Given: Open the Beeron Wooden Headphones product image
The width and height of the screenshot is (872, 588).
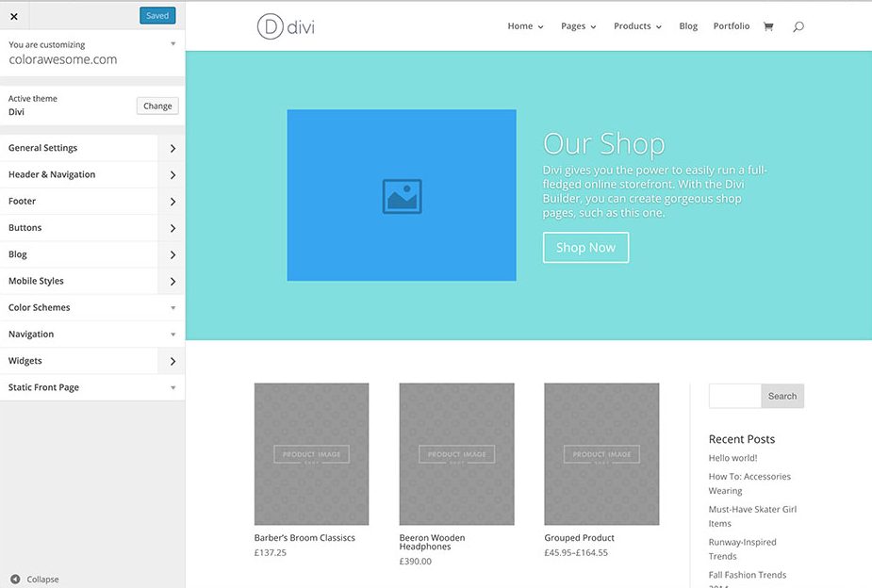Looking at the screenshot, I should pyautogui.click(x=456, y=453).
